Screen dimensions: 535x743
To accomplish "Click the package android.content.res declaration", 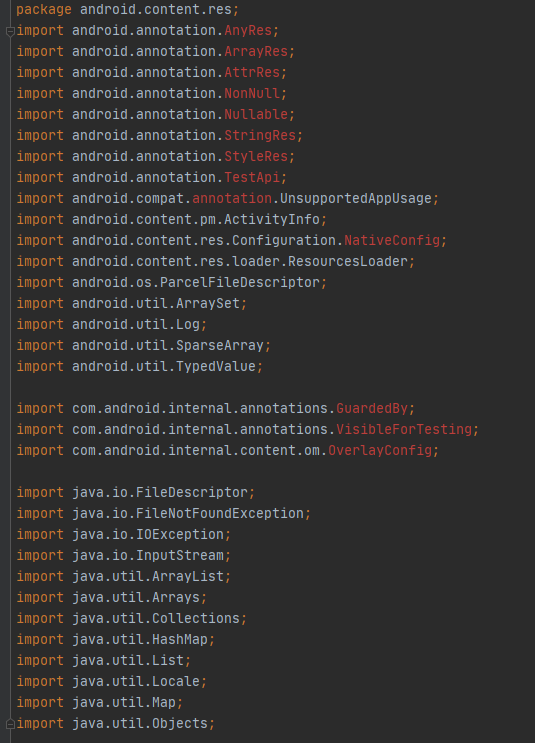I will point(127,9).
